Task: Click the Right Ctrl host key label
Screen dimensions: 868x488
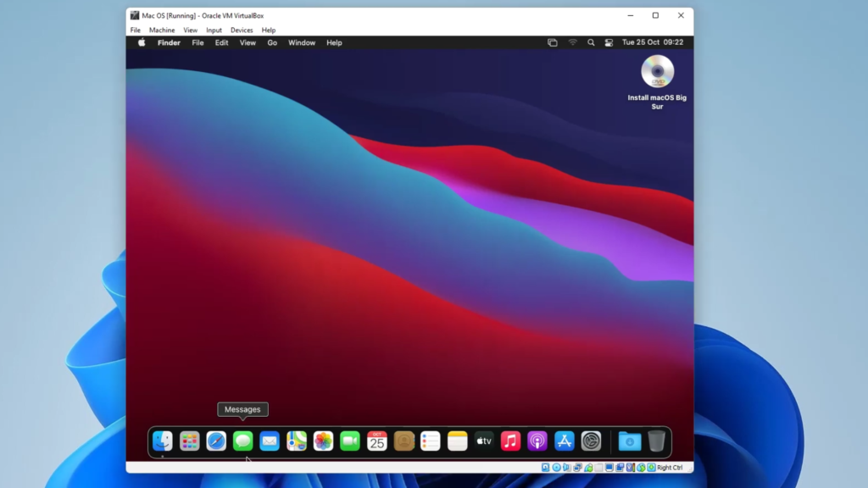Action: [670, 468]
